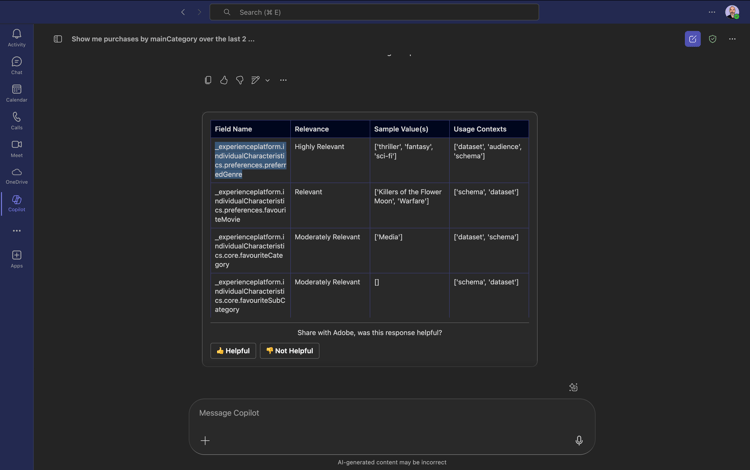Screen dimensions: 750x470
Task: Select the preferredGenre field name cell
Action: (x=250, y=160)
